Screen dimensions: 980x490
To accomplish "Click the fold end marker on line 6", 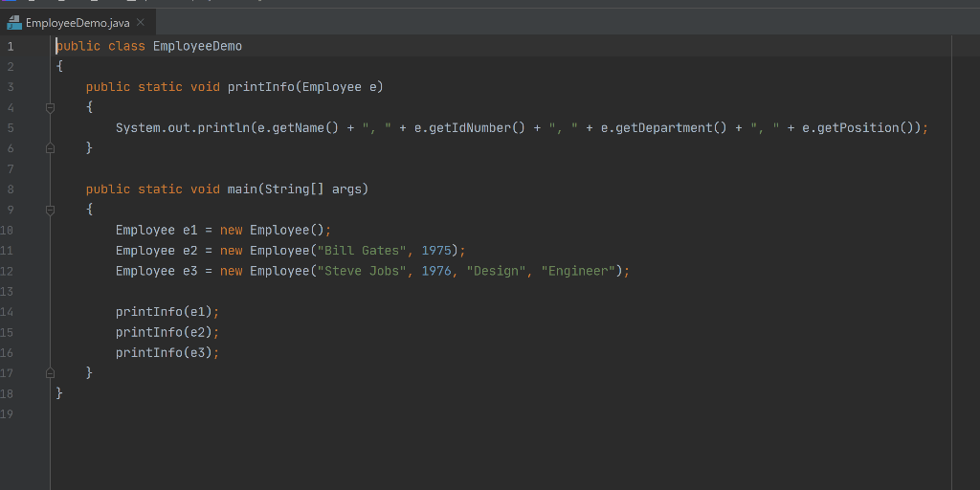I will point(50,148).
